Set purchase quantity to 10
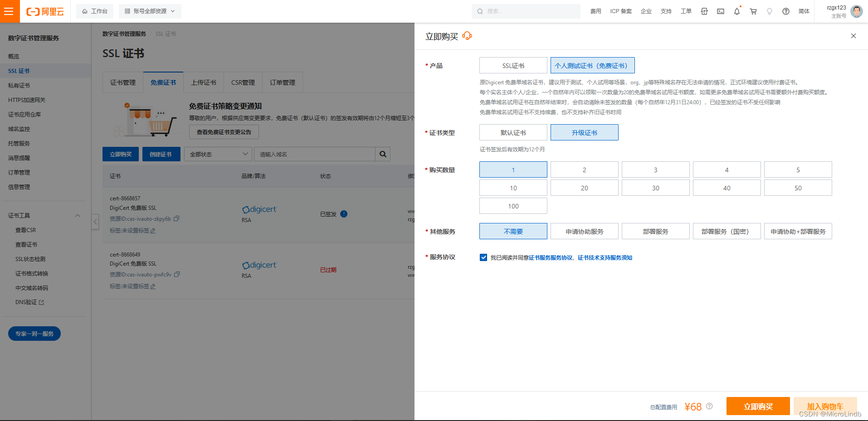 click(x=513, y=188)
